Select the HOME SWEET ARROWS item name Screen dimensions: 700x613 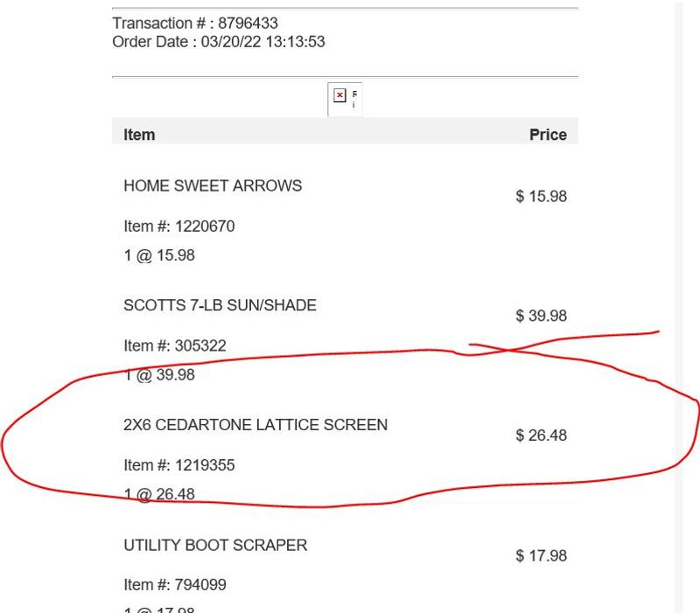coord(213,185)
